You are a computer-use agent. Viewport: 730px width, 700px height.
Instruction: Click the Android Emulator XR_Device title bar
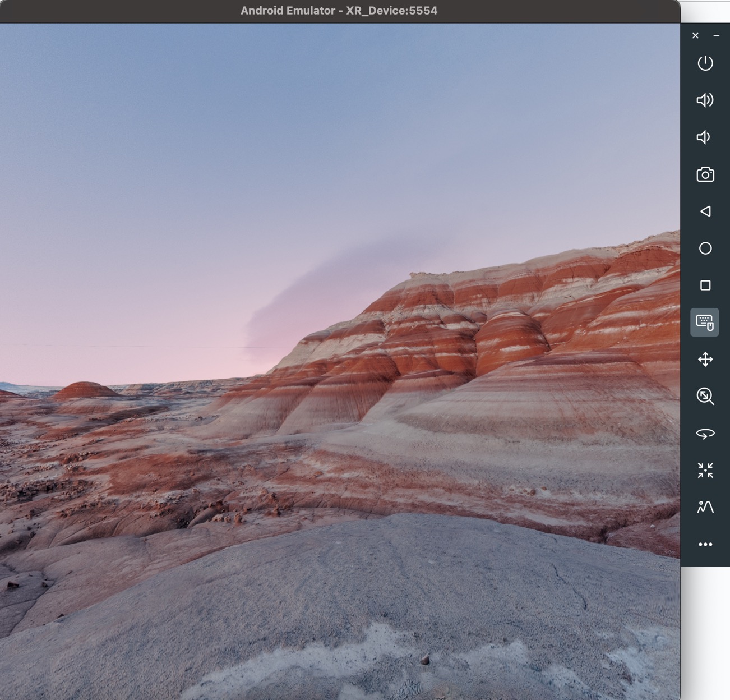click(339, 11)
